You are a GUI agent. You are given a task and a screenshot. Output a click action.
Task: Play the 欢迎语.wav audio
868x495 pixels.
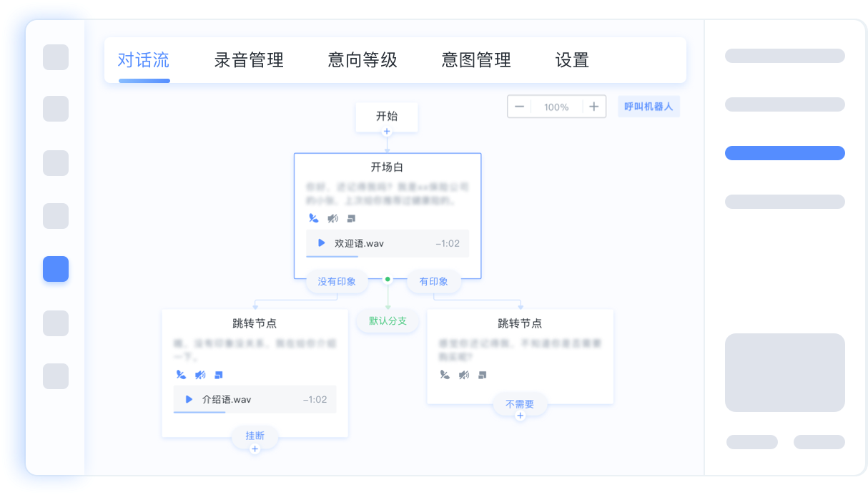point(322,243)
